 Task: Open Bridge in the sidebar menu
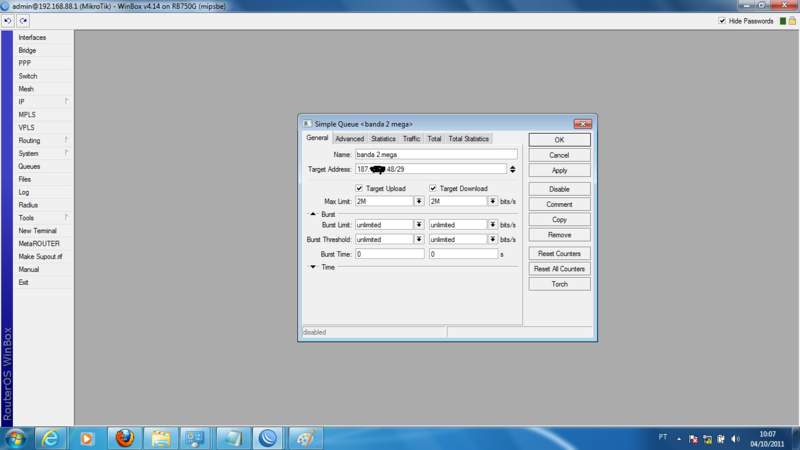pyautogui.click(x=27, y=51)
